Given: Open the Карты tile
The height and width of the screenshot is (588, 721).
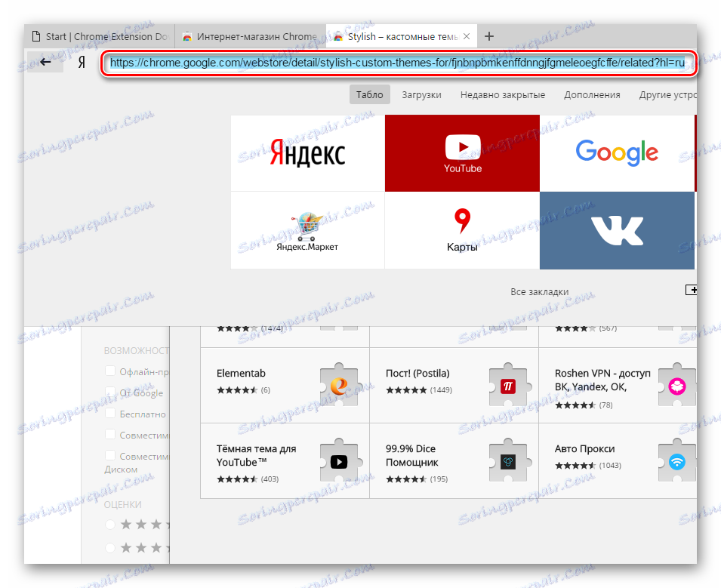Looking at the screenshot, I should coord(462,230).
